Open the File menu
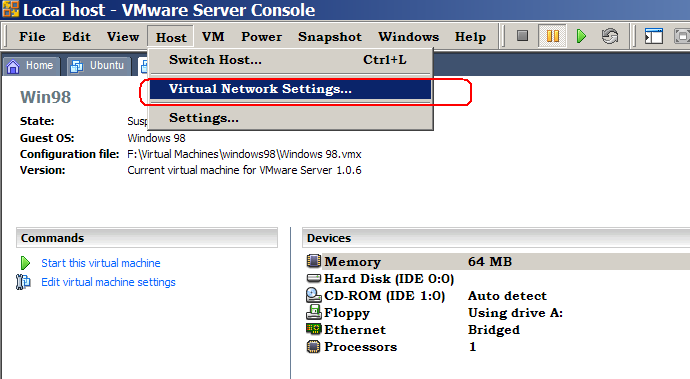This screenshot has height=379, width=690. (32, 37)
